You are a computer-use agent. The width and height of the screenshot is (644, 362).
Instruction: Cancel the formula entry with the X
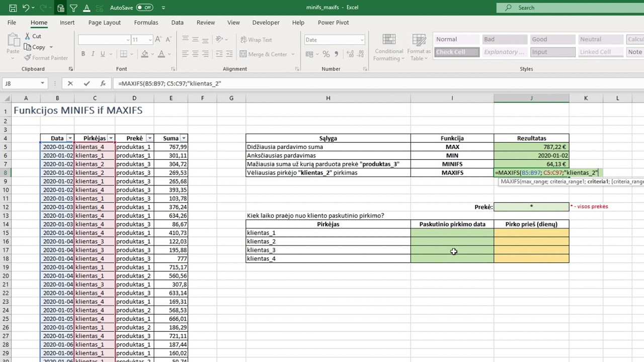point(70,83)
